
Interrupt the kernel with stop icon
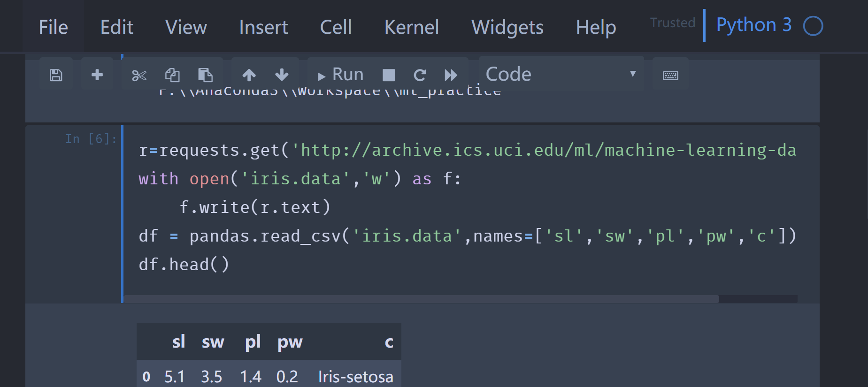point(389,75)
